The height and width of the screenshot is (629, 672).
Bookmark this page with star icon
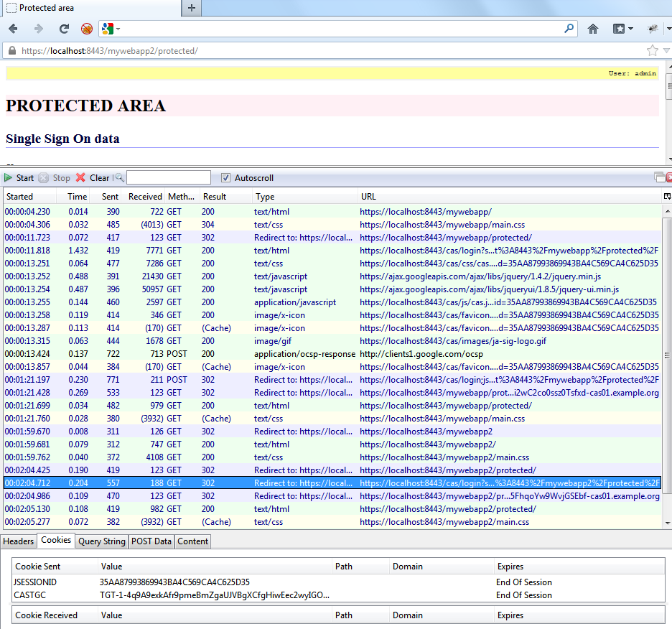(x=653, y=50)
